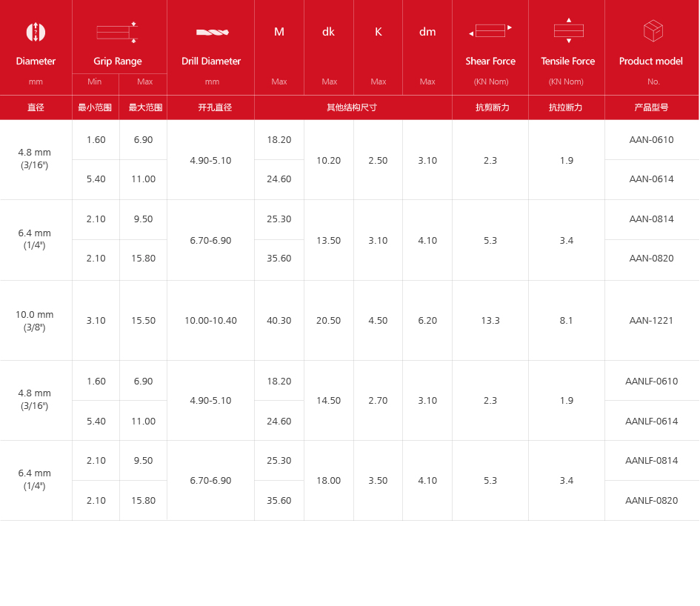Image resolution: width=700 pixels, height=606 pixels.
Task: Select the dm column header
Action: pos(427,32)
